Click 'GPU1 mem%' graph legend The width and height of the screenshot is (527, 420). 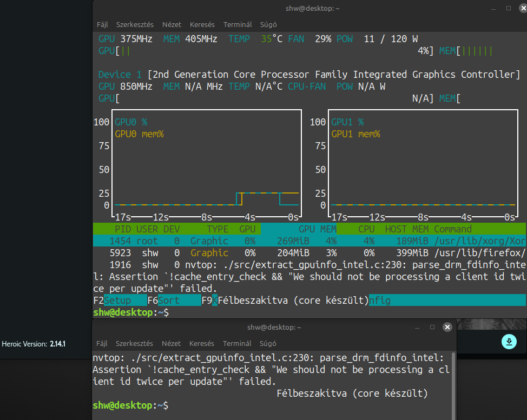355,134
